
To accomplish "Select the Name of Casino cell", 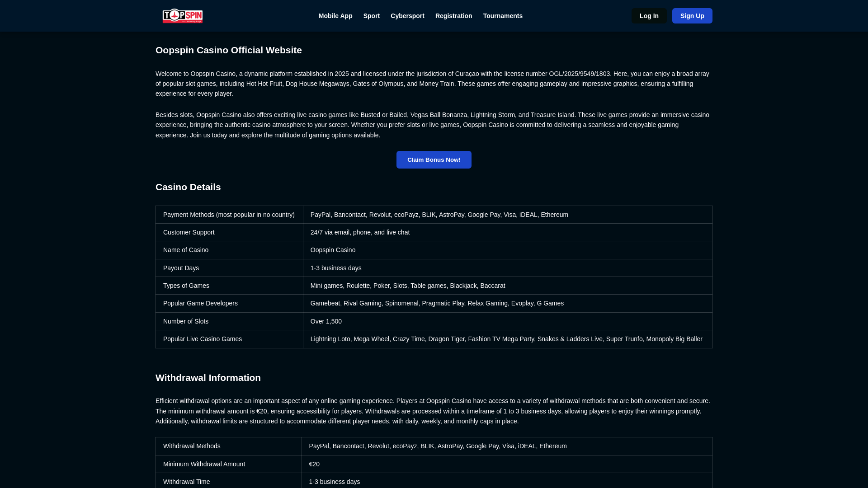I will [229, 250].
